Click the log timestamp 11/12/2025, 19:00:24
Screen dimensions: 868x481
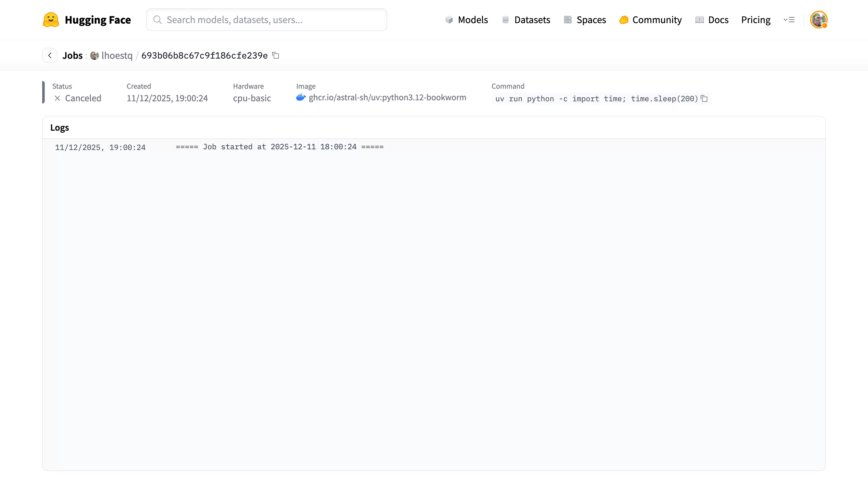point(100,147)
